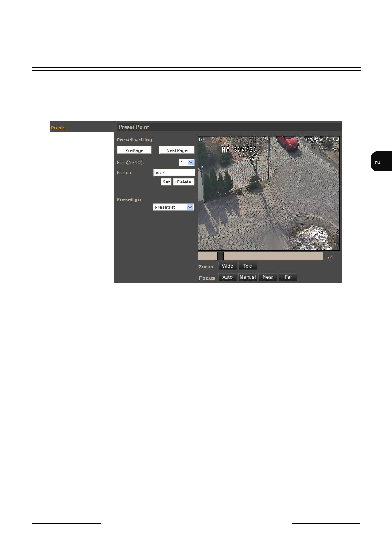Click the Preset go label

(x=129, y=199)
